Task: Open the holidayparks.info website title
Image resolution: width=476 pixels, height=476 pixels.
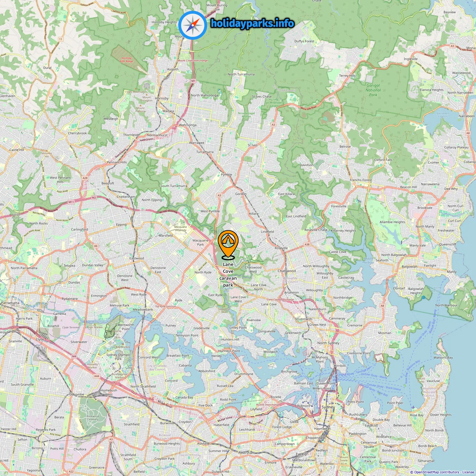Action: 252,23
